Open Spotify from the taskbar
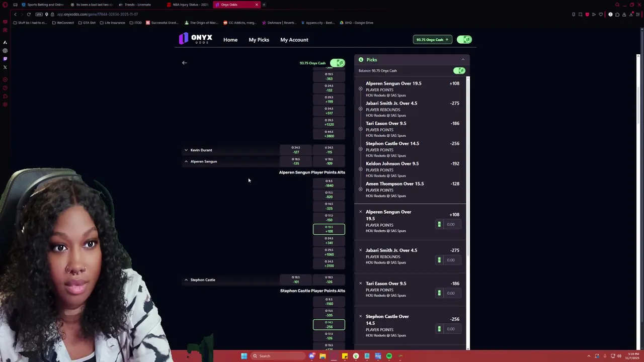Viewport: 644px width, 362px height. [389, 356]
